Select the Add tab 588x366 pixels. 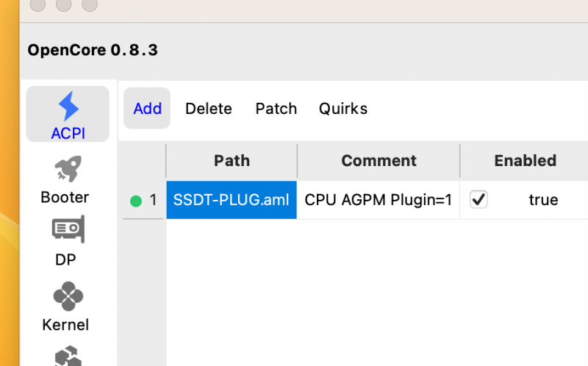pyautogui.click(x=147, y=109)
